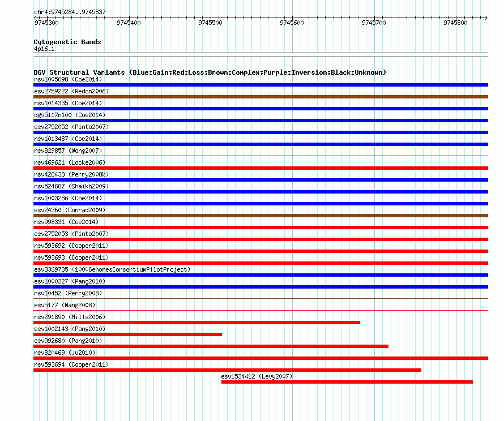Click the red bar under esv992680

[x=211, y=346]
